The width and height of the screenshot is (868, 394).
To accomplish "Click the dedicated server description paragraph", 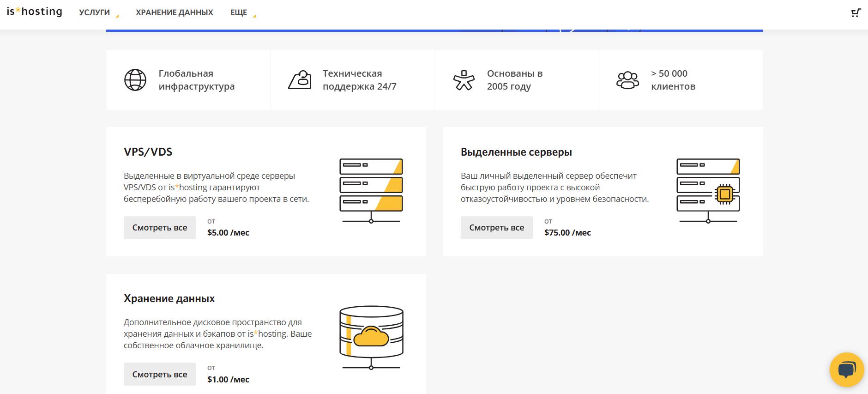I will click(555, 188).
